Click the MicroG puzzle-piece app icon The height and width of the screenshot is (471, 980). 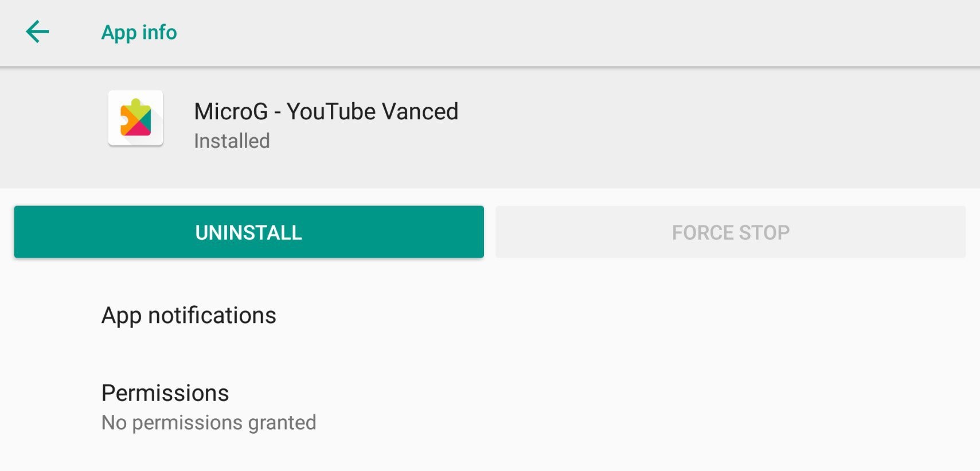click(136, 118)
